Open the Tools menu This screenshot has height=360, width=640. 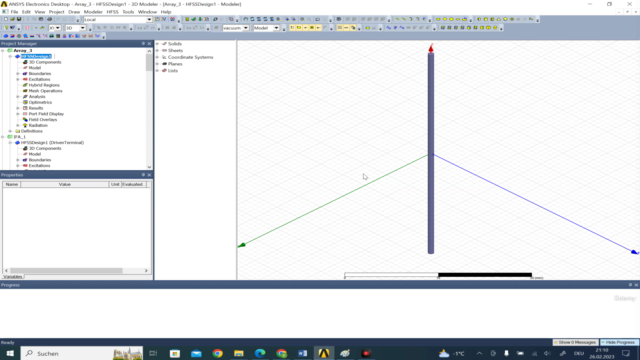[128, 12]
